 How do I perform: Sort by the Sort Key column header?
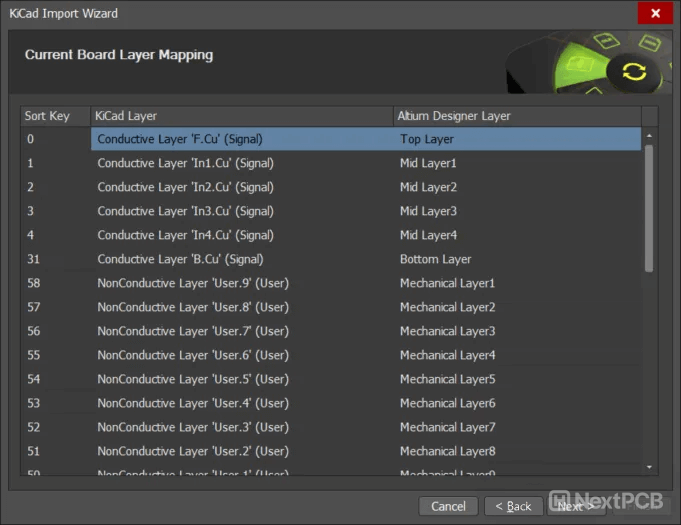tap(55, 116)
